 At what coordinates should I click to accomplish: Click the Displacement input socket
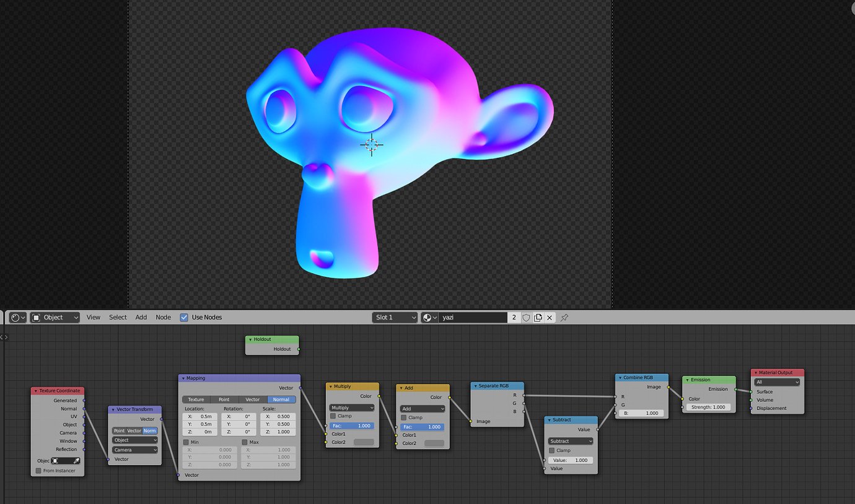pyautogui.click(x=751, y=408)
